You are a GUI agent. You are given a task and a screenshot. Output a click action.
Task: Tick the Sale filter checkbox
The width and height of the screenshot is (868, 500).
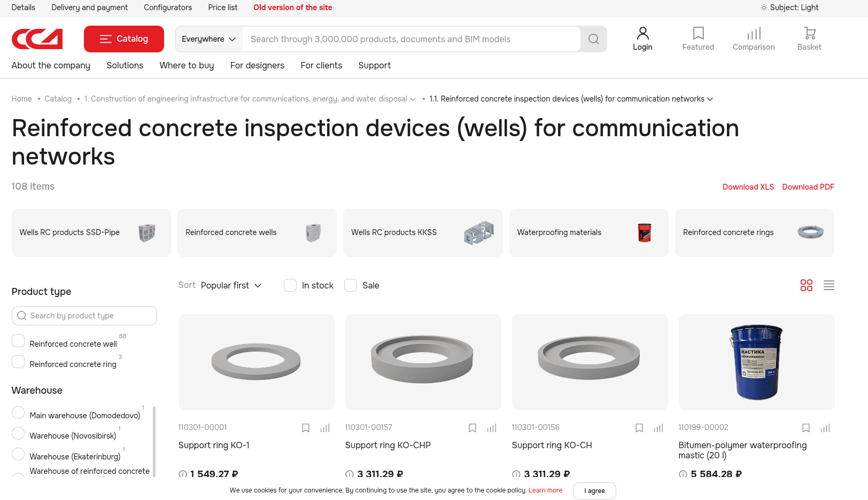click(351, 285)
